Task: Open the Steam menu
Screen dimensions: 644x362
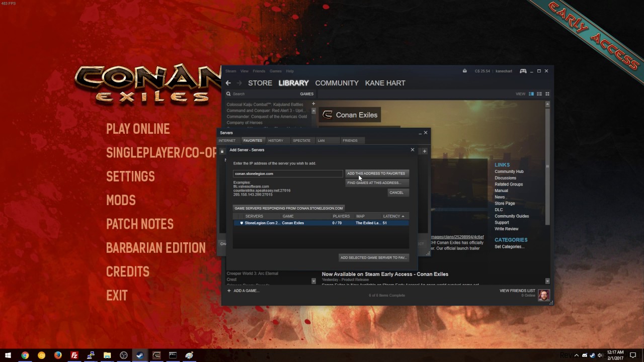Action: (x=230, y=71)
